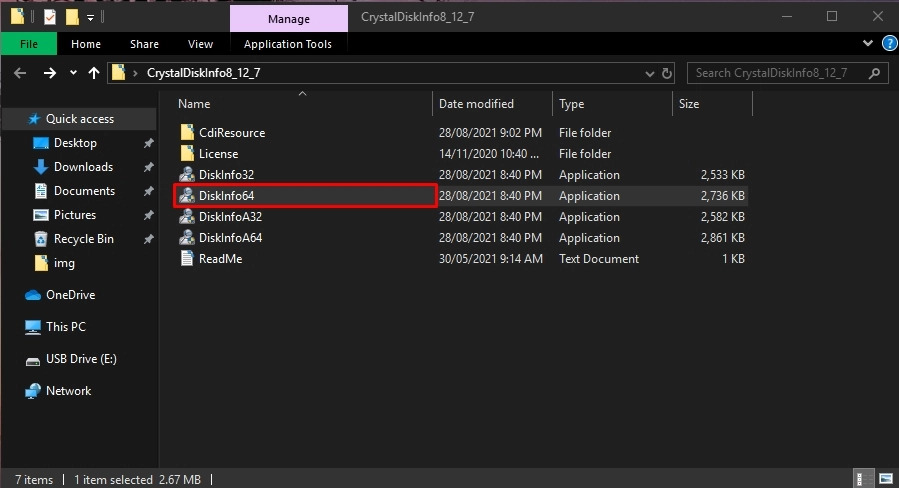Unpin Recycle Bin using its pin icon

coord(148,239)
